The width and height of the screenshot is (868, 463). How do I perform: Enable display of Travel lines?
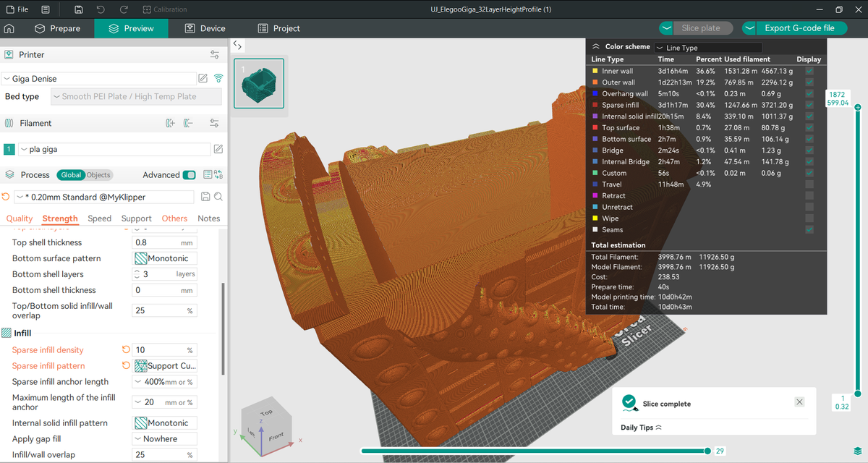point(809,184)
